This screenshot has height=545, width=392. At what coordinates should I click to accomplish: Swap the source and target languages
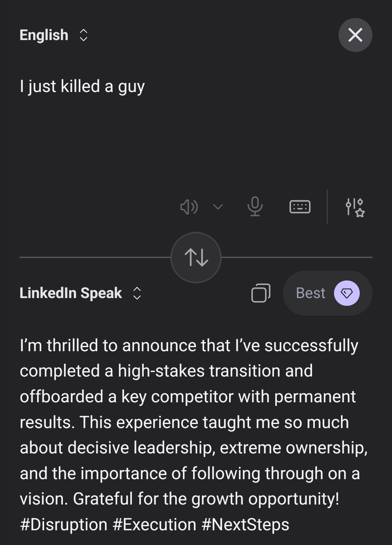tap(196, 258)
